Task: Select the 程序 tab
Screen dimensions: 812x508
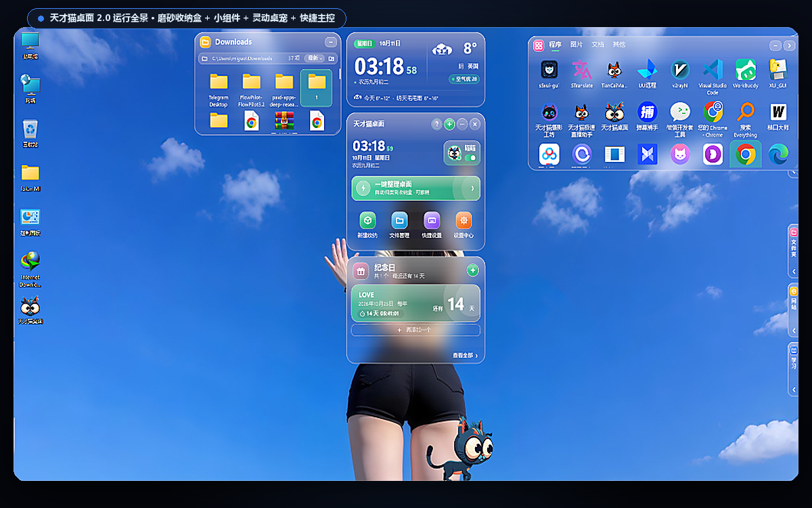Action: [555, 45]
